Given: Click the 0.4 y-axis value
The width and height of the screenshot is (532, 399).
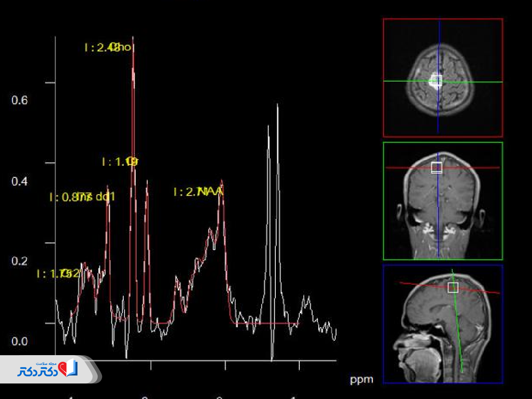Looking at the screenshot, I should 20,181.
